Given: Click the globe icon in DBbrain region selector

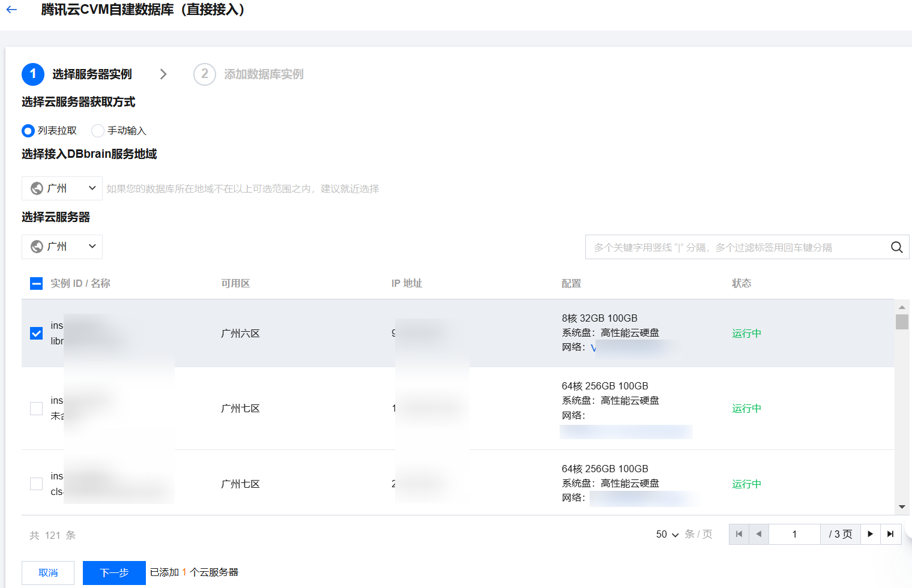Looking at the screenshot, I should [37, 188].
